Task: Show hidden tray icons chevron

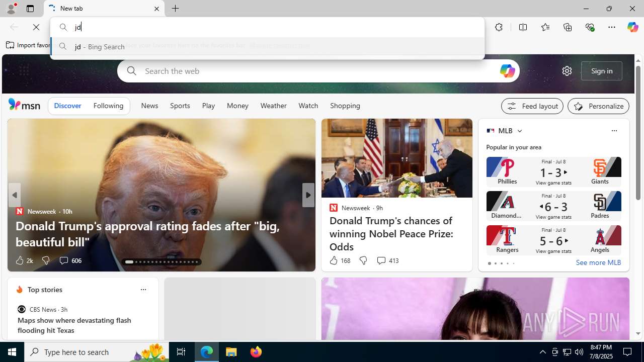Action: click(542, 352)
